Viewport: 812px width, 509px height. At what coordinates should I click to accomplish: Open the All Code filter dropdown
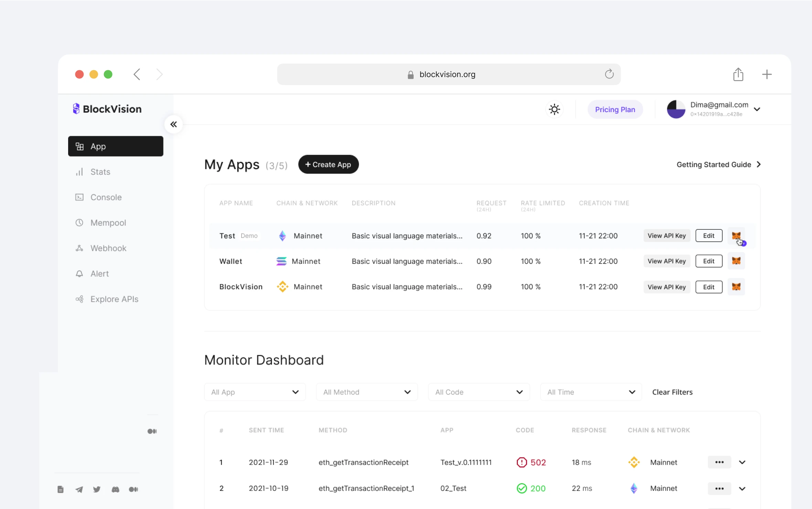tap(479, 392)
